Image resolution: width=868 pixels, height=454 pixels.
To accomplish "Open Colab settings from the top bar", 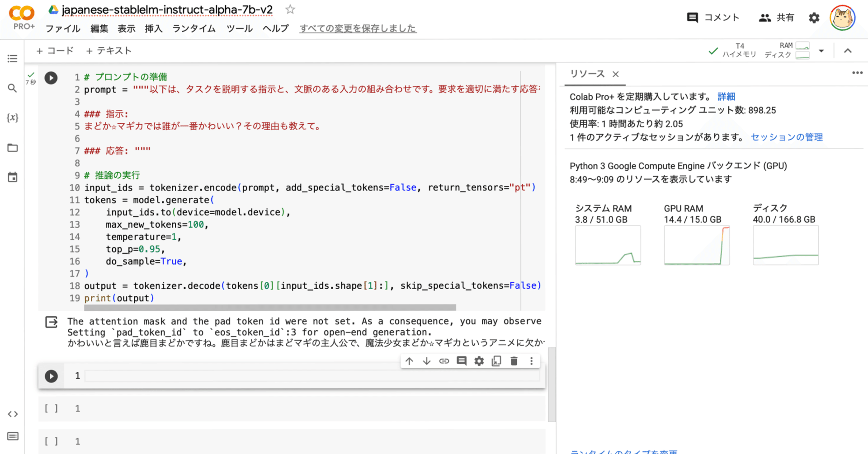I will click(x=813, y=17).
